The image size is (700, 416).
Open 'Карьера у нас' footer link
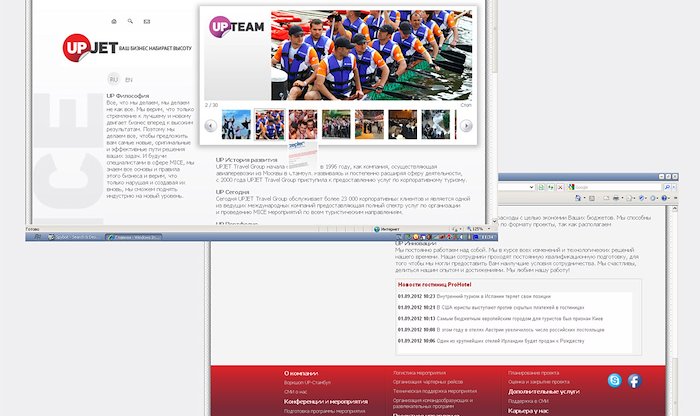[x=529, y=411]
